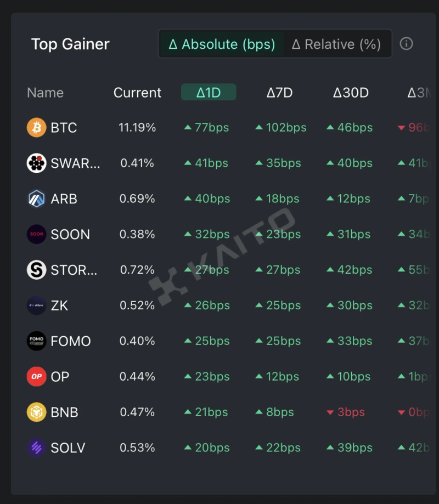The width and height of the screenshot is (439, 504).
Task: Click the SWARMS token logo icon
Action: point(37,163)
